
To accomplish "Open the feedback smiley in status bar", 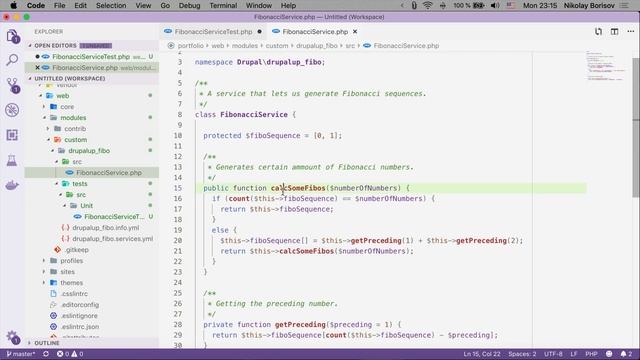I will pos(609,354).
